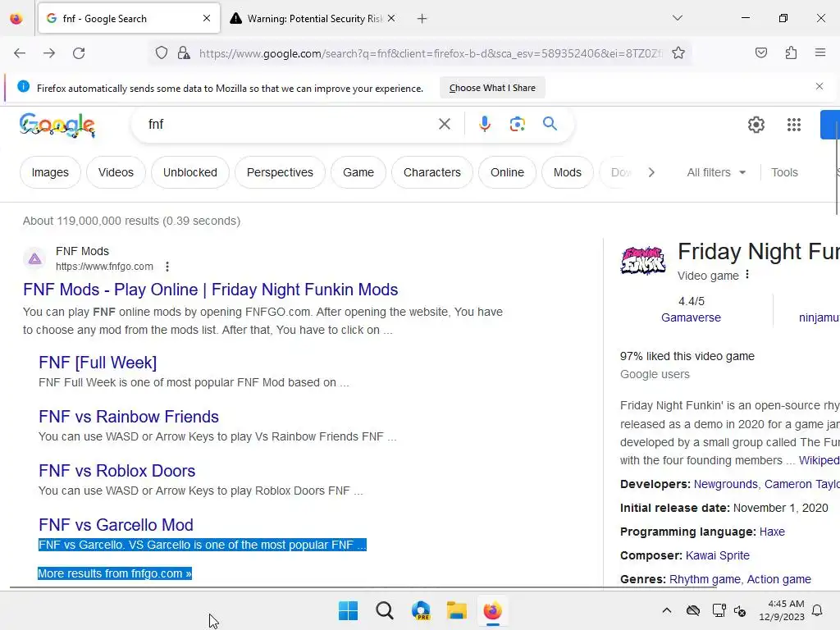Click the Google holiday logo
Image resolution: width=840 pixels, height=630 pixels.
(x=57, y=126)
